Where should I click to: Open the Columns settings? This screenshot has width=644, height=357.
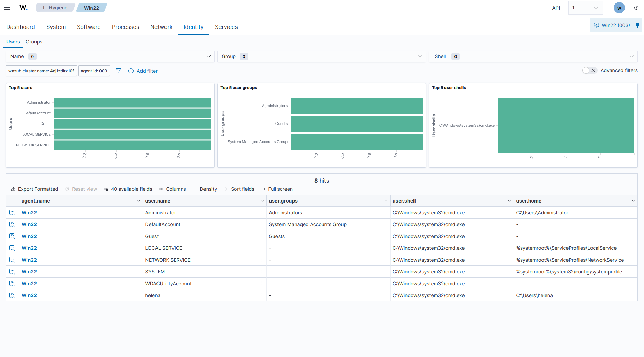point(172,189)
